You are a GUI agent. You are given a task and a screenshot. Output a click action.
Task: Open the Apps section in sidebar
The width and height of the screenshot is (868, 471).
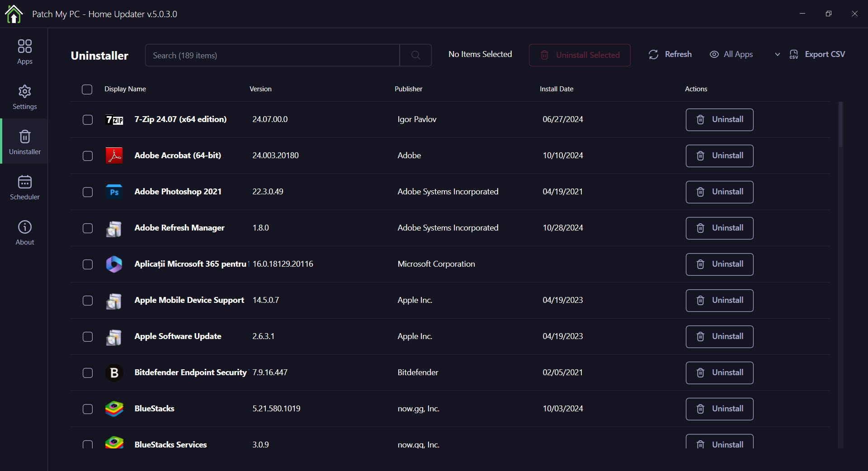tap(24, 52)
